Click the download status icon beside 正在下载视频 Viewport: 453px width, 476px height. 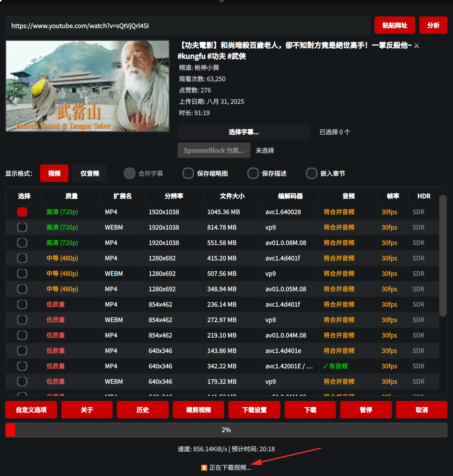pyautogui.click(x=204, y=468)
